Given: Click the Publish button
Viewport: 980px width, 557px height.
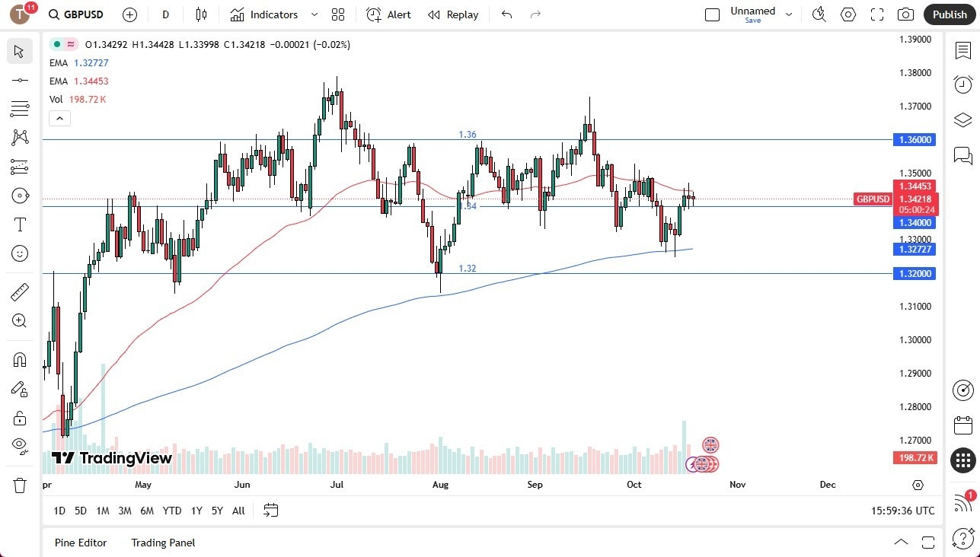Looking at the screenshot, I should [949, 14].
